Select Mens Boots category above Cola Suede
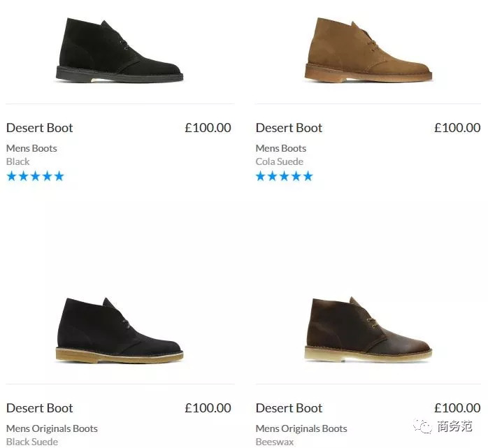The height and width of the screenshot is (448, 488). pos(280,148)
